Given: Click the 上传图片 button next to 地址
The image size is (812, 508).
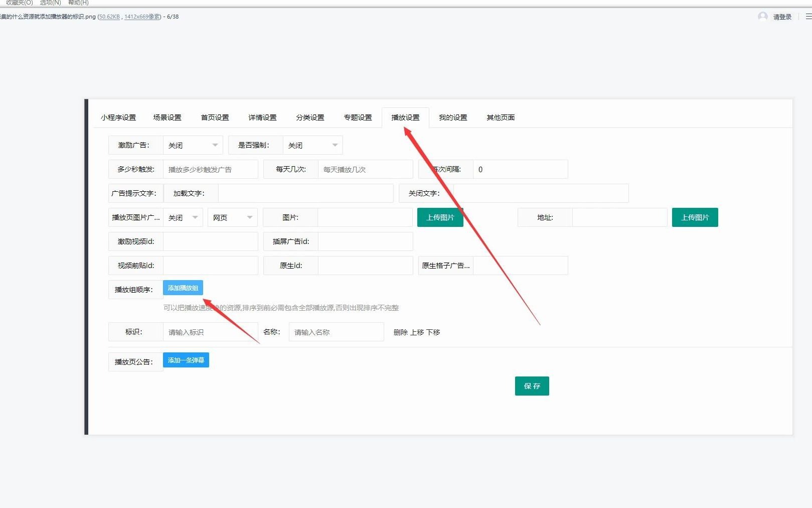Looking at the screenshot, I should (695, 217).
